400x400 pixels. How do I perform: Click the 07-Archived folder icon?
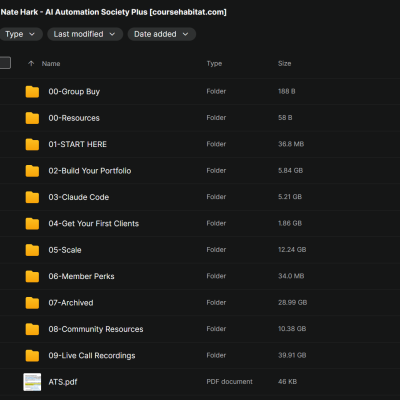point(32,303)
